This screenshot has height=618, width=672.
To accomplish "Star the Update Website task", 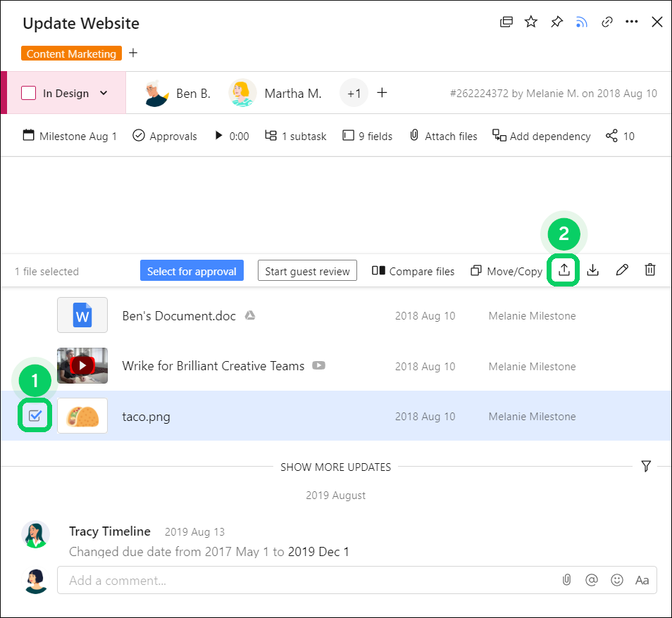I will [531, 23].
